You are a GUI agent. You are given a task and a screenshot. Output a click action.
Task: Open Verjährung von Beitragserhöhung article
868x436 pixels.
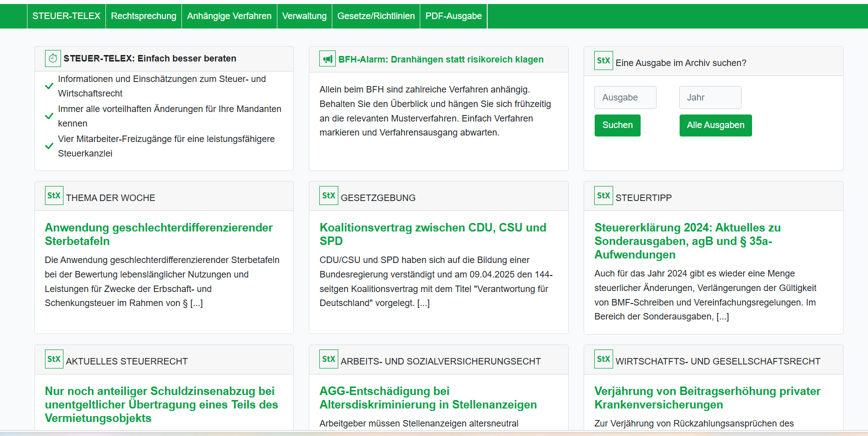(x=708, y=397)
